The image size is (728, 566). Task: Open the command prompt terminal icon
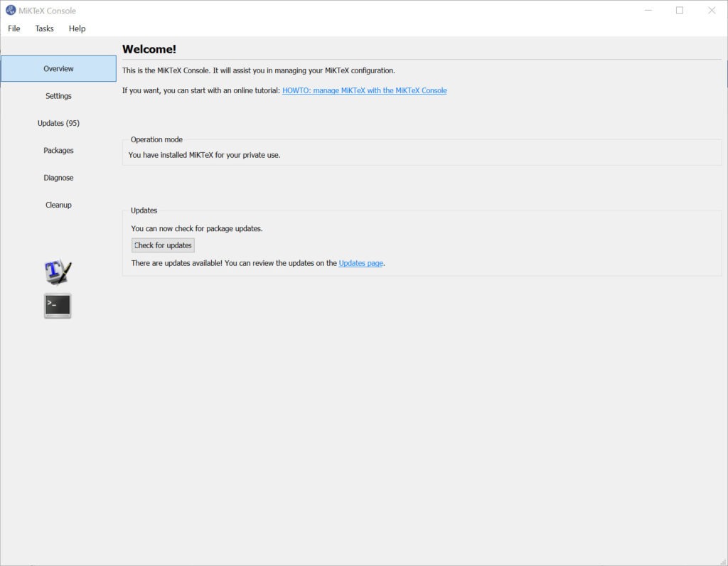[x=58, y=306]
